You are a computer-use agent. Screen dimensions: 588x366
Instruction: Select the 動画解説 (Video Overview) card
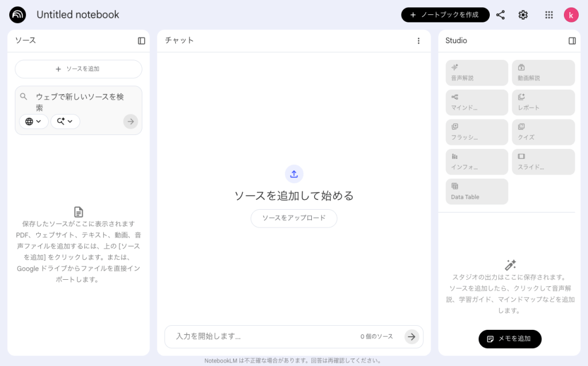[x=543, y=72]
